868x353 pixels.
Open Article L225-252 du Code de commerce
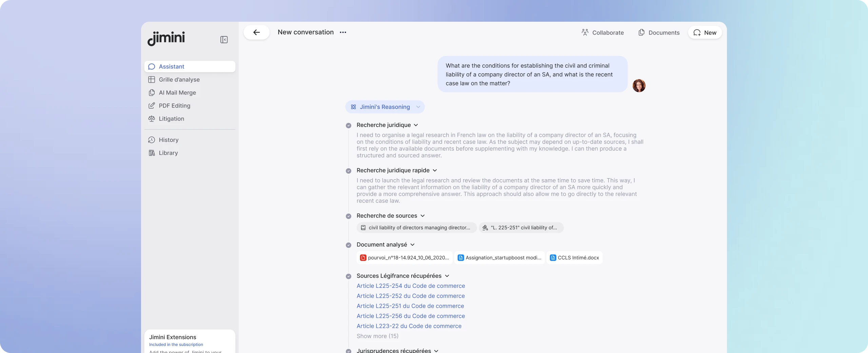[x=411, y=296]
